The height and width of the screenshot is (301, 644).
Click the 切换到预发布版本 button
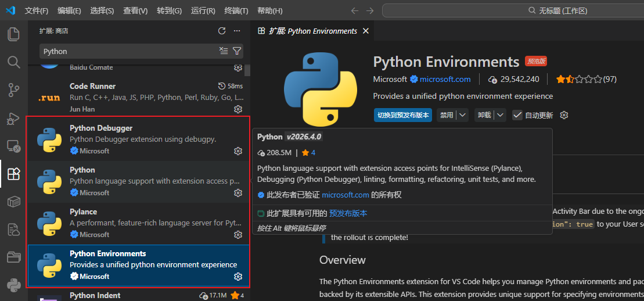point(403,115)
